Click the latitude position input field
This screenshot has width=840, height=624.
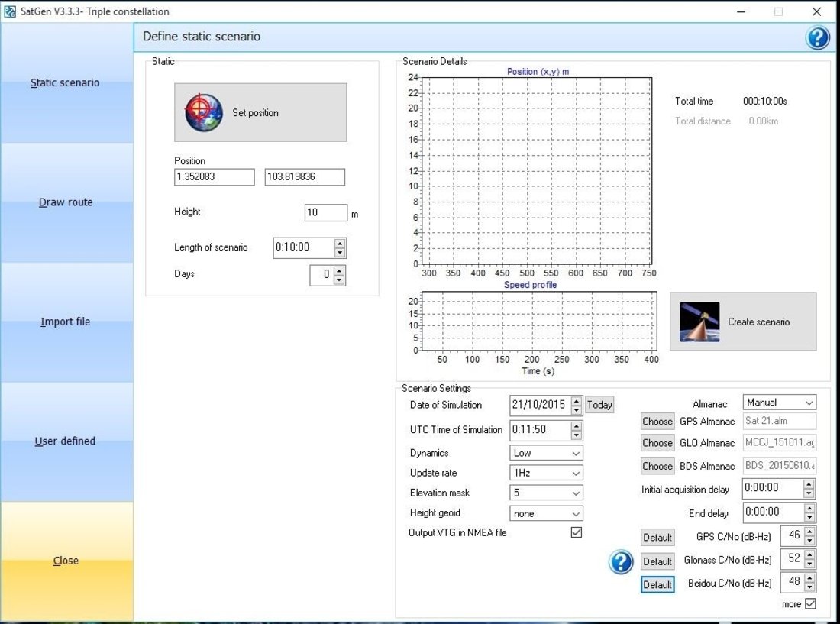[x=214, y=177]
